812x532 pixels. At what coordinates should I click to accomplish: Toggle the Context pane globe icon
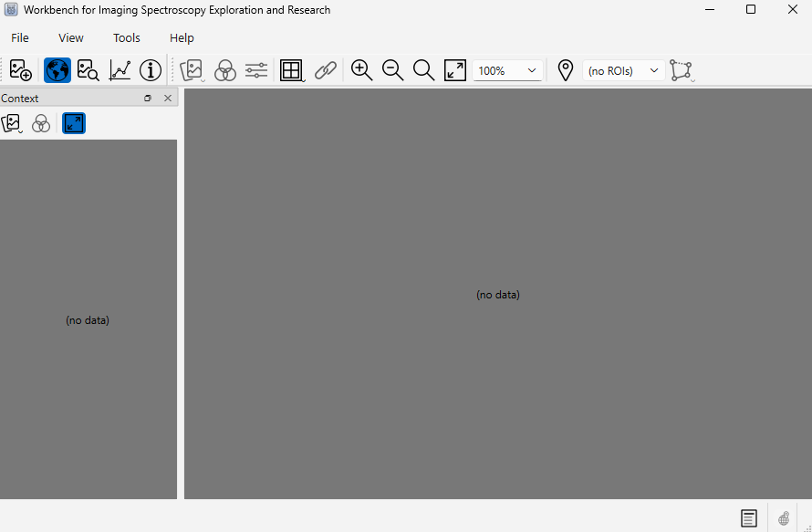coord(57,70)
